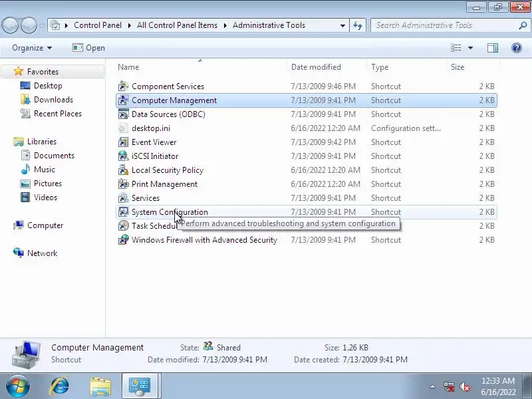Viewport: 532px width, 399px height.
Task: Launch Internet Explorer from the taskbar
Action: [x=59, y=386]
